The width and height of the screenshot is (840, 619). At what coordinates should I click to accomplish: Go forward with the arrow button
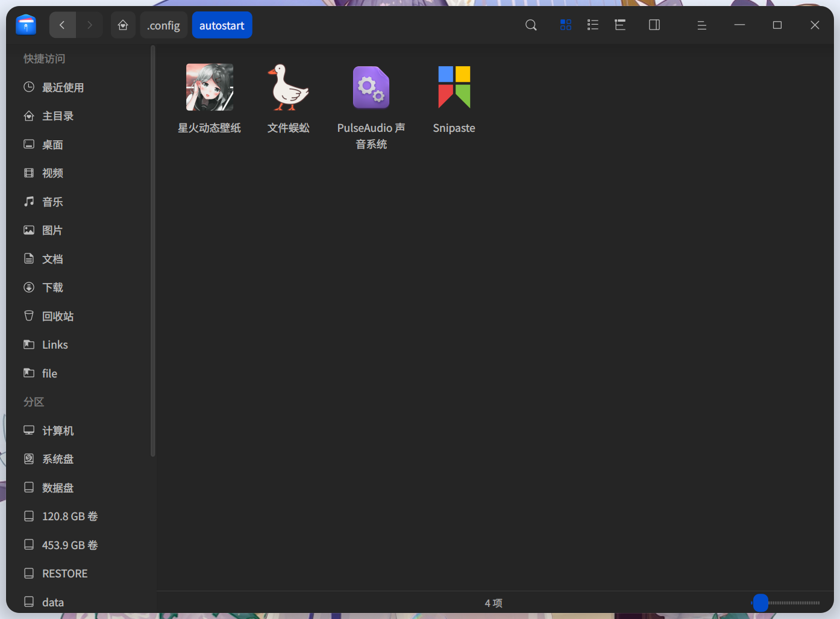click(x=90, y=25)
